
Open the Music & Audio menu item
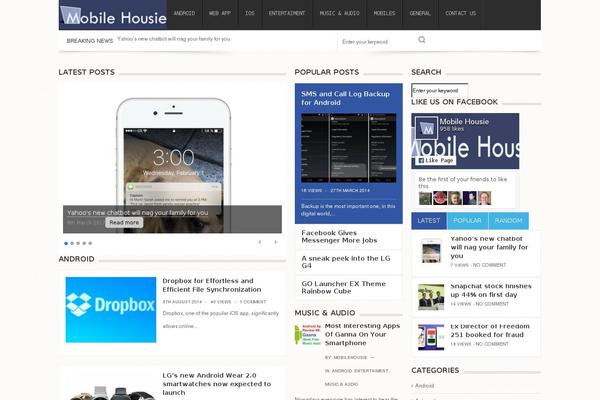pos(340,13)
